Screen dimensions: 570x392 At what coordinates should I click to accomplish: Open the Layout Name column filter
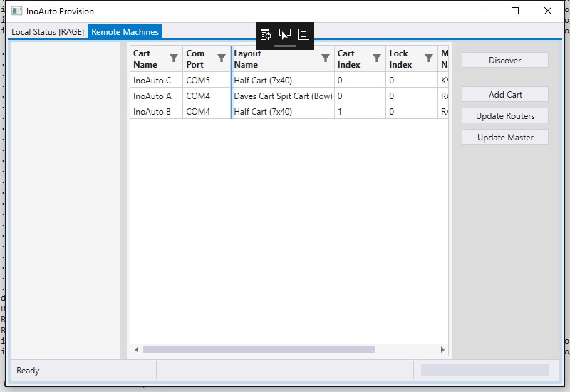point(326,58)
